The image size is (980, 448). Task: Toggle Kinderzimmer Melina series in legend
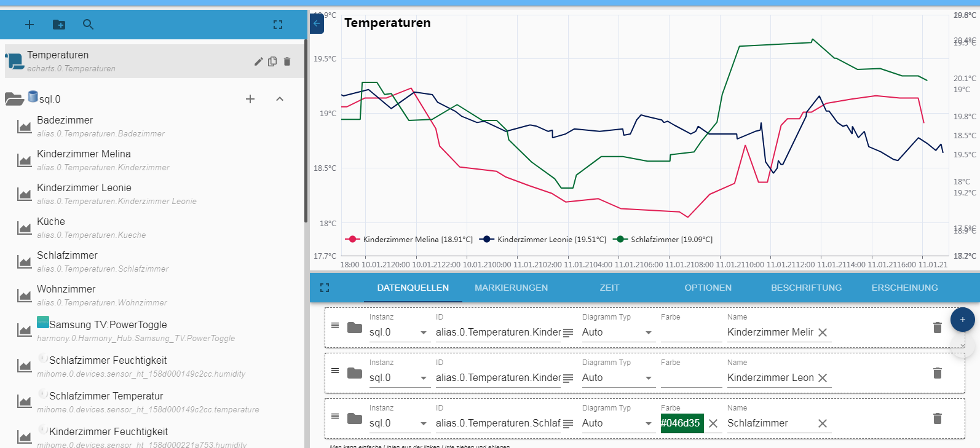409,240
